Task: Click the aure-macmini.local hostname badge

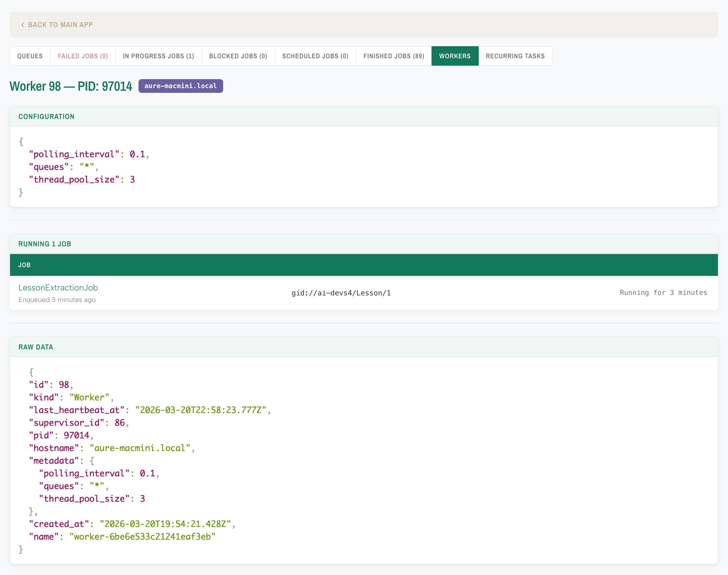Action: click(180, 86)
